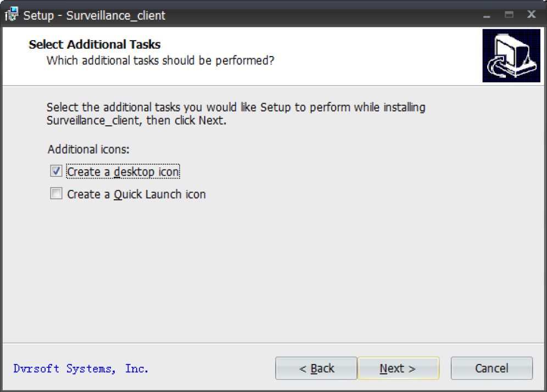Image resolution: width=547 pixels, height=392 pixels.
Task: Minimize the Setup window
Action: [x=487, y=15]
